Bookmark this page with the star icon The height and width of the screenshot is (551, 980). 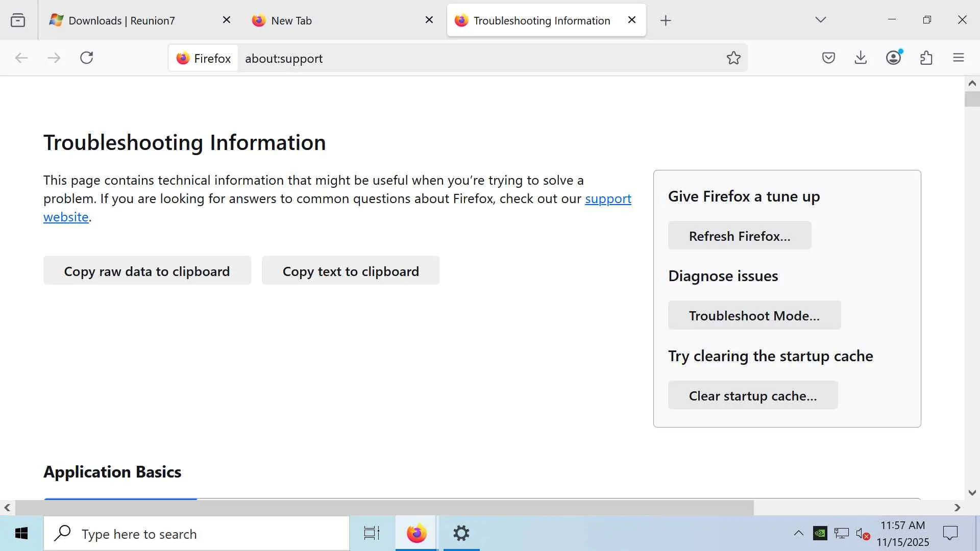coord(733,58)
